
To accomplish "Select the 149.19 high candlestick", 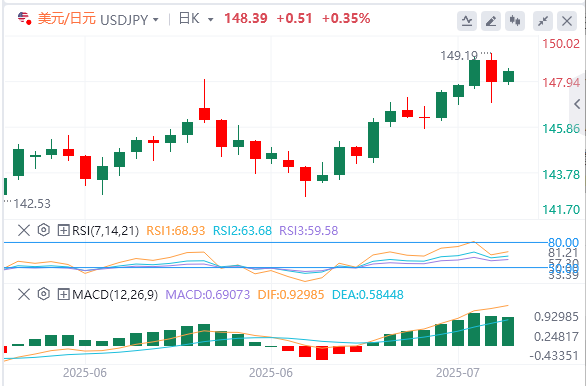I will (475, 73).
